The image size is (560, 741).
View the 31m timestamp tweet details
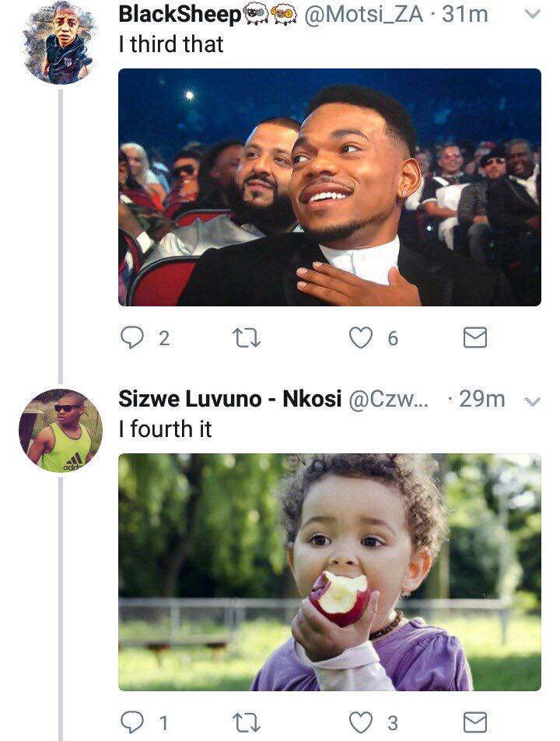tap(465, 14)
